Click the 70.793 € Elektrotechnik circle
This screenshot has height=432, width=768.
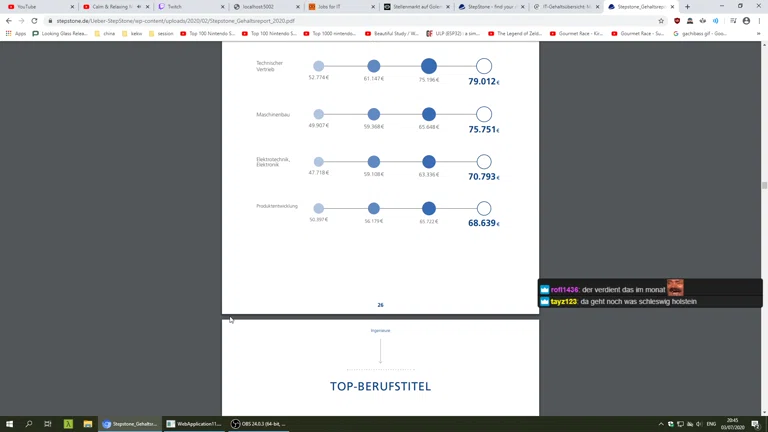coord(484,162)
